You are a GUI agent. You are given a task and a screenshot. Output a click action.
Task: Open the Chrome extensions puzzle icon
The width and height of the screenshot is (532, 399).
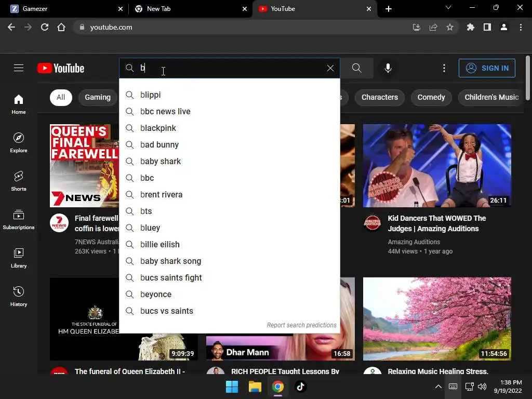point(470,27)
